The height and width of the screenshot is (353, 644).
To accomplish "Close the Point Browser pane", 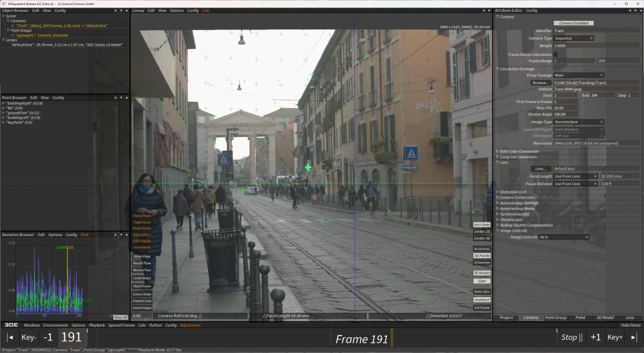I will [x=126, y=97].
